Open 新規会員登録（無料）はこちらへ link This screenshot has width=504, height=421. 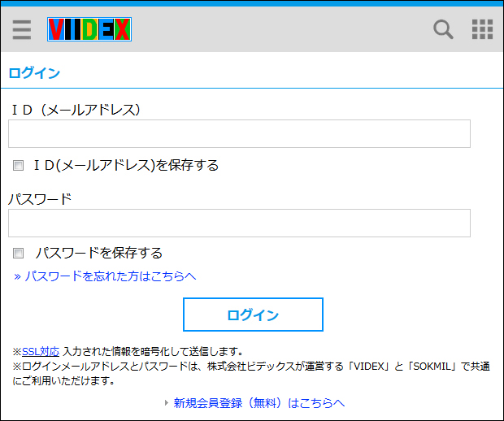click(259, 403)
